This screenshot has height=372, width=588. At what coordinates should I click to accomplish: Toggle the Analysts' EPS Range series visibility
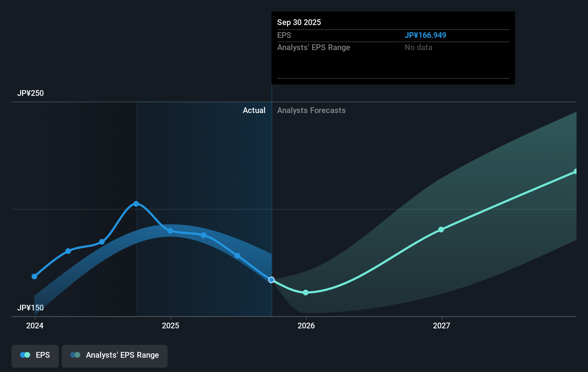point(114,356)
